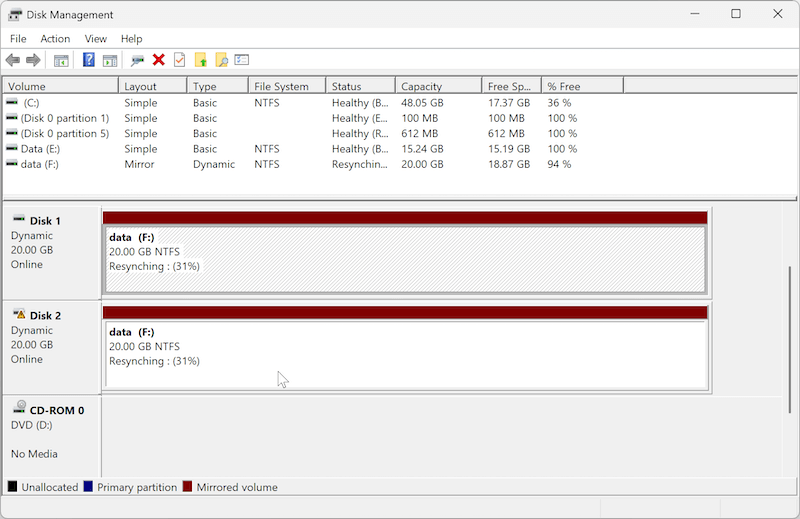Click the folder with green arrow icon
Image resolution: width=800 pixels, height=519 pixels.
click(x=201, y=60)
